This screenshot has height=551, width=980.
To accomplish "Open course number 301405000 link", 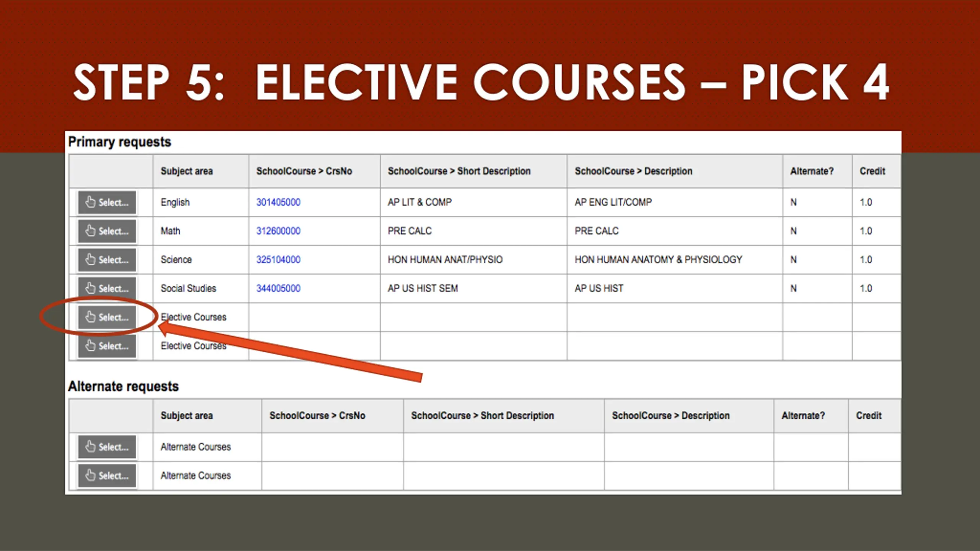I will point(278,202).
